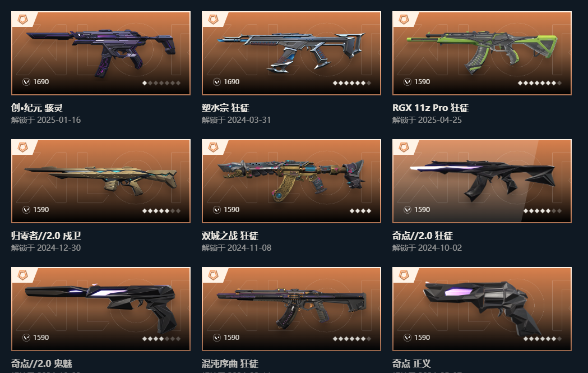The height and width of the screenshot is (373, 588).
Task: Click the RGX 11z Pro 狂徒 title text
Action: [x=430, y=108]
